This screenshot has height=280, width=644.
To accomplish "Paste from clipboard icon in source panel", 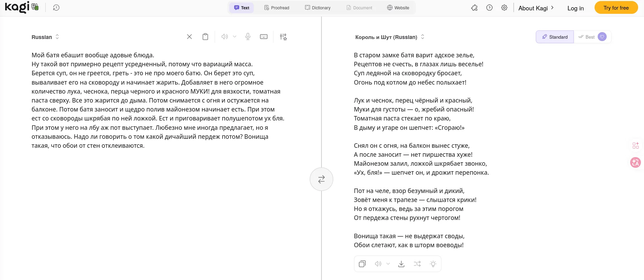I will (205, 37).
